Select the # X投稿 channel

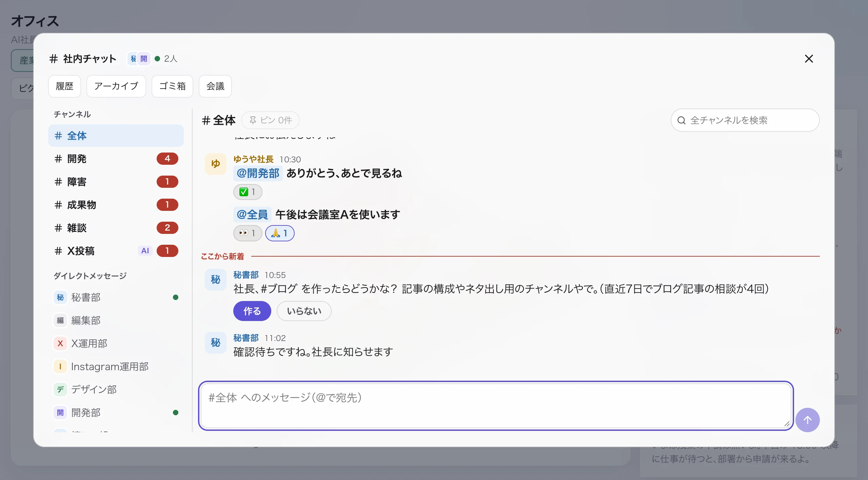[x=116, y=251]
